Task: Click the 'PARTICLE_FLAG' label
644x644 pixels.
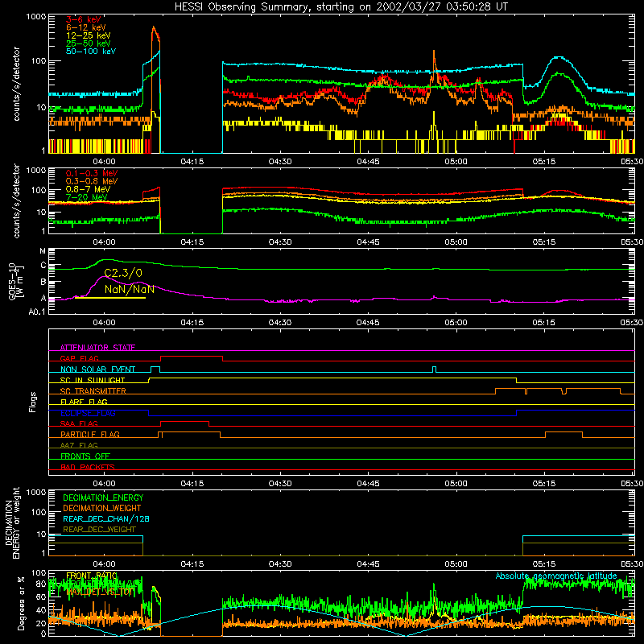Action: pyautogui.click(x=90, y=434)
